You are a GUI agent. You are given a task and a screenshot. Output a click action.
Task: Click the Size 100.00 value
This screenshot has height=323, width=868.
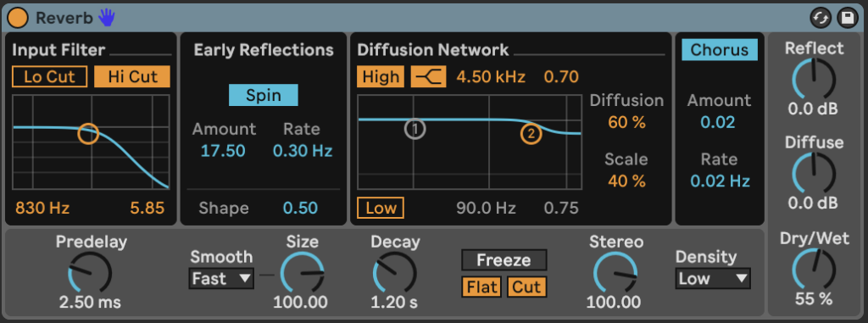tap(301, 303)
